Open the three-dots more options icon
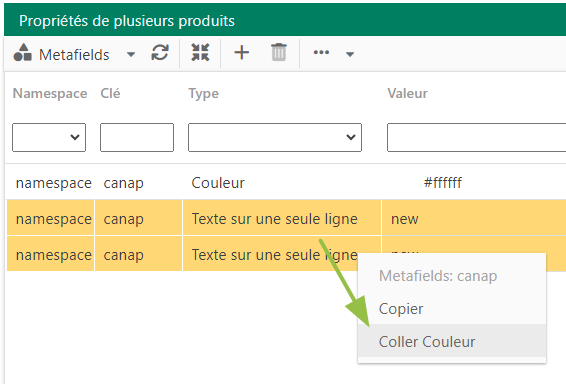 pyautogui.click(x=321, y=53)
